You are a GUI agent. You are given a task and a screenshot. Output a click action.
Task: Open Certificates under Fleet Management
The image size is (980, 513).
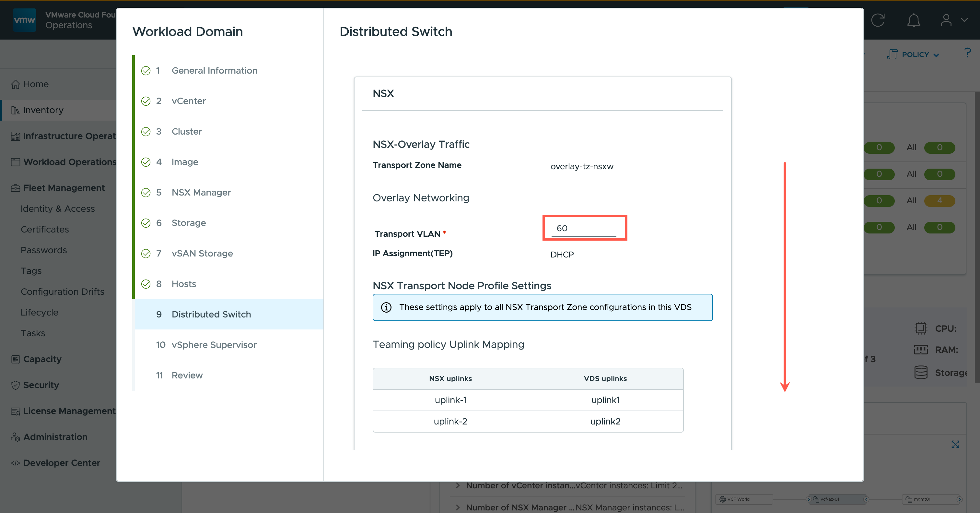click(x=44, y=230)
